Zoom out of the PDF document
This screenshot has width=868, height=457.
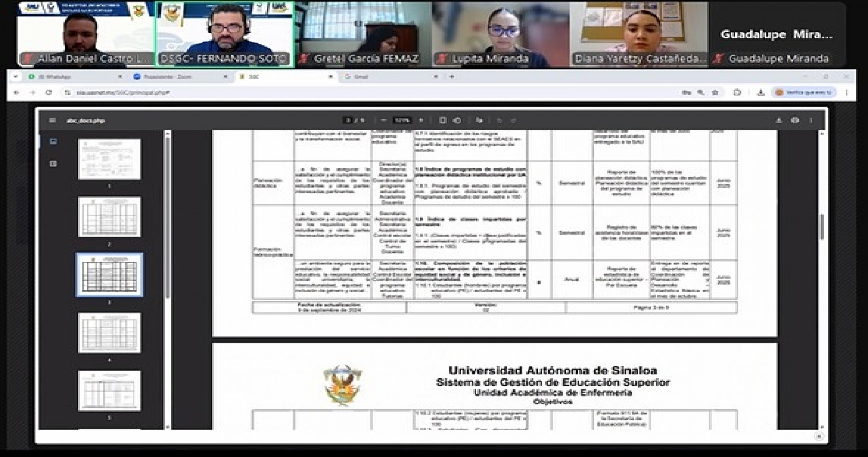pos(384,120)
